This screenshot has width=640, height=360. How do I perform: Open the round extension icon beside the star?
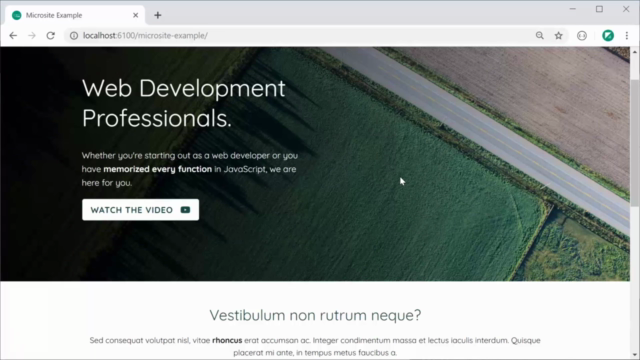coord(582,36)
